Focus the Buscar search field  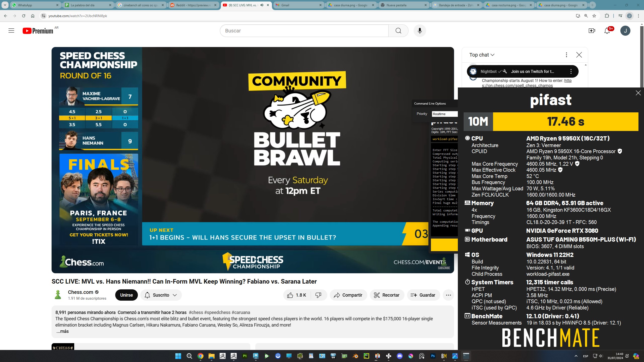[x=304, y=31]
